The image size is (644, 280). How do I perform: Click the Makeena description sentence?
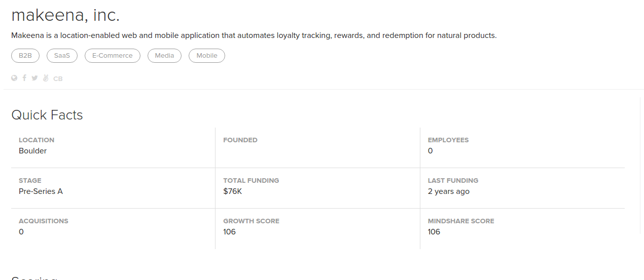click(254, 35)
